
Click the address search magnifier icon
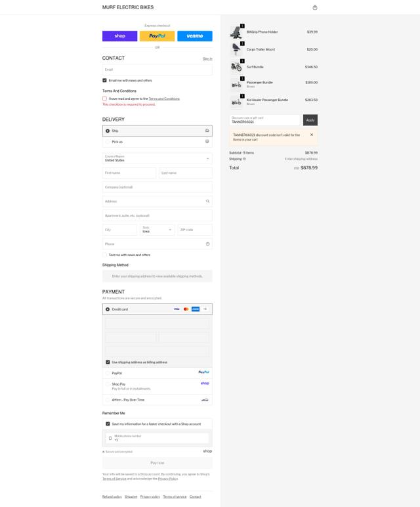pyautogui.click(x=207, y=201)
